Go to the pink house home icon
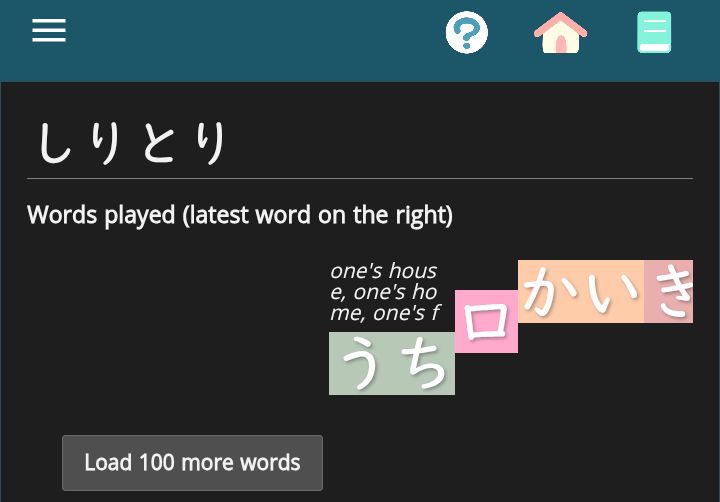 coord(560,33)
